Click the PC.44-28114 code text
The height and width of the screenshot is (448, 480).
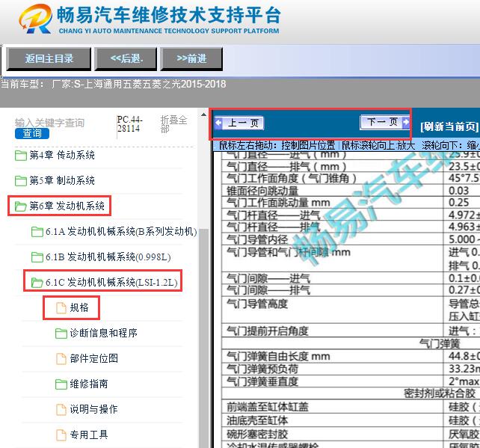point(130,123)
